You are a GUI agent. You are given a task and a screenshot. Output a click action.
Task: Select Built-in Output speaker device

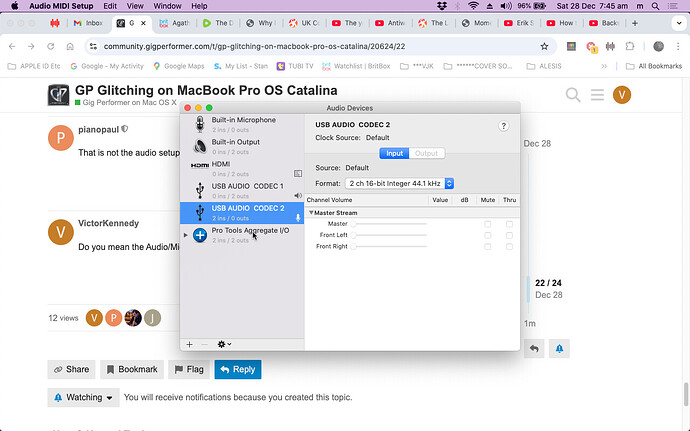click(242, 146)
